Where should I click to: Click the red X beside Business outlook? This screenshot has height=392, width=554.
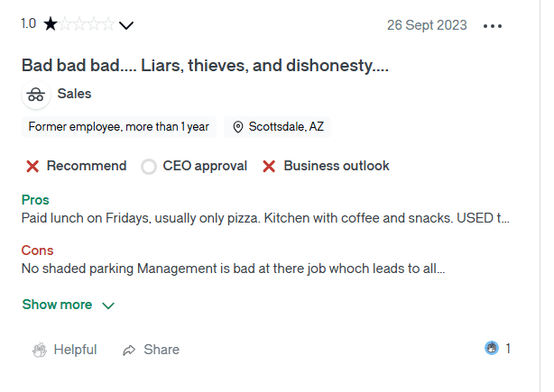click(x=268, y=166)
